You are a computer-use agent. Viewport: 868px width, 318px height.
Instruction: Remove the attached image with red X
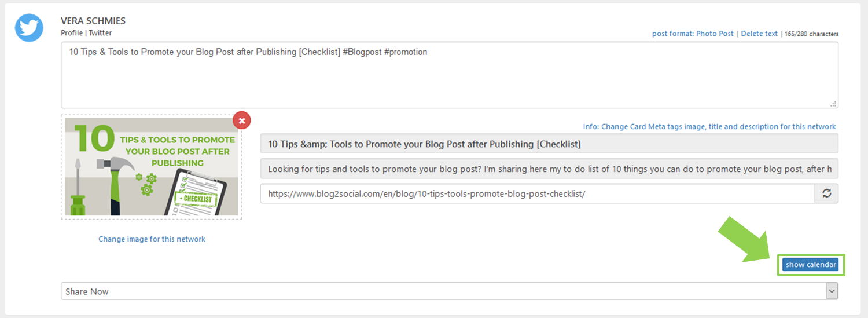[x=242, y=120]
